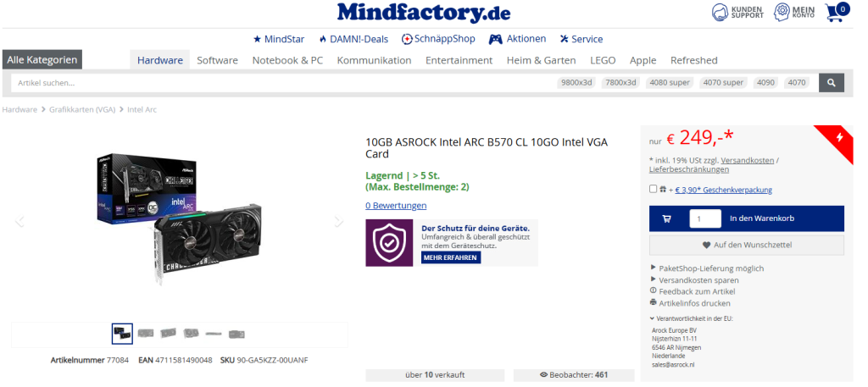Select the second product thumbnail
Viewport: 868px width, 387px height.
click(x=146, y=334)
